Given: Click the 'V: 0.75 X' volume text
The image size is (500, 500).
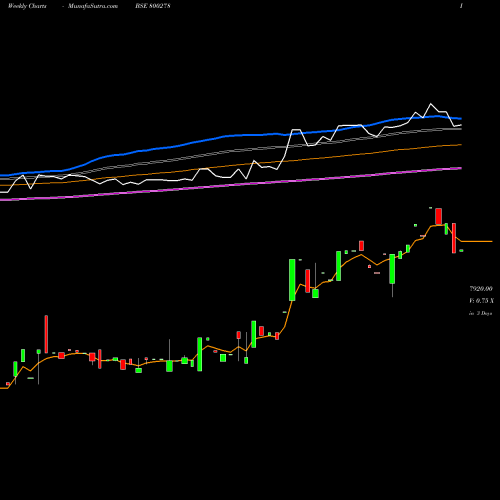Looking at the screenshot, I should click(481, 301).
